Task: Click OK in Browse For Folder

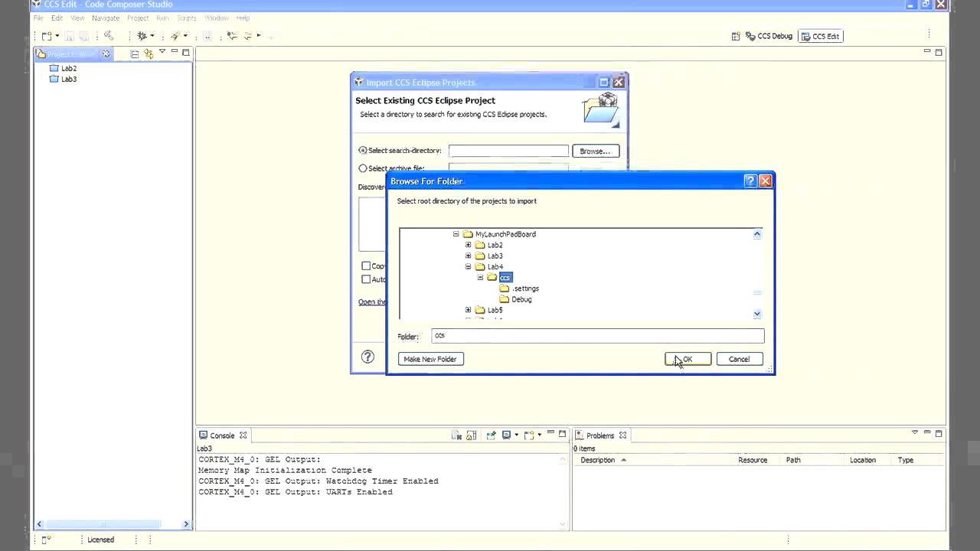Action: pos(688,359)
